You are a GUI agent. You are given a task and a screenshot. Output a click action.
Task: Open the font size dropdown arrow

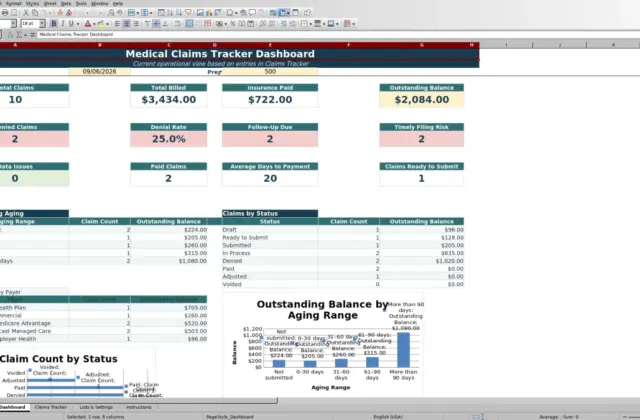tap(42, 24)
